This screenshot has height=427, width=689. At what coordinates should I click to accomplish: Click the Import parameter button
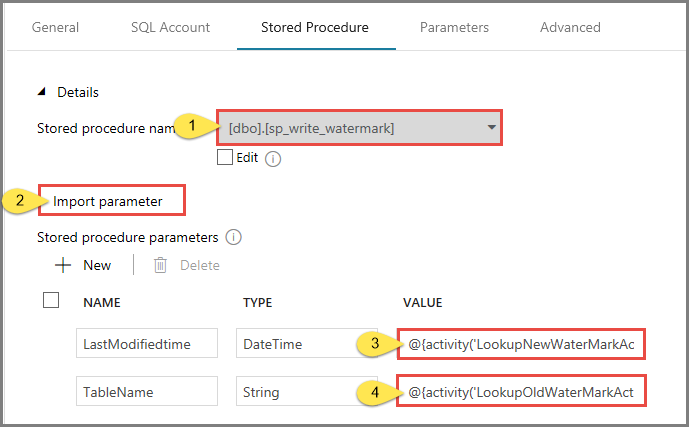[108, 201]
